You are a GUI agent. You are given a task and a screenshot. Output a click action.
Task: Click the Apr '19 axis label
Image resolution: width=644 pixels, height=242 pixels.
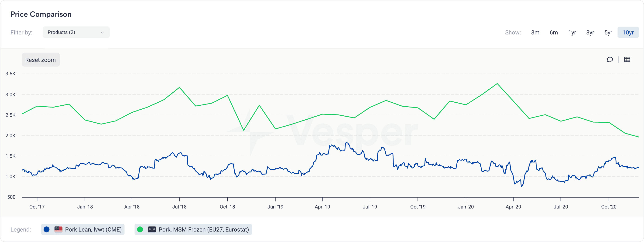[x=322, y=207]
